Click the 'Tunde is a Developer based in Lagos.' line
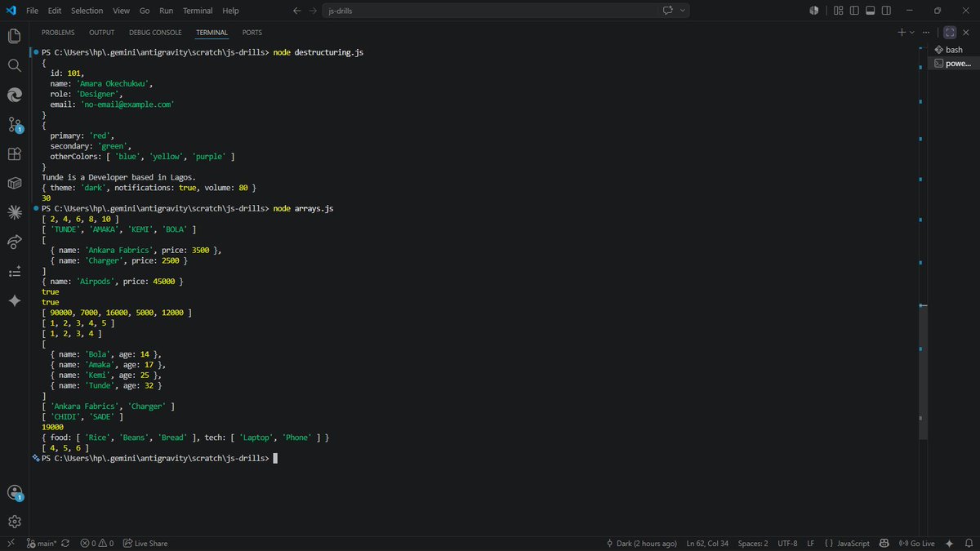 tap(118, 177)
